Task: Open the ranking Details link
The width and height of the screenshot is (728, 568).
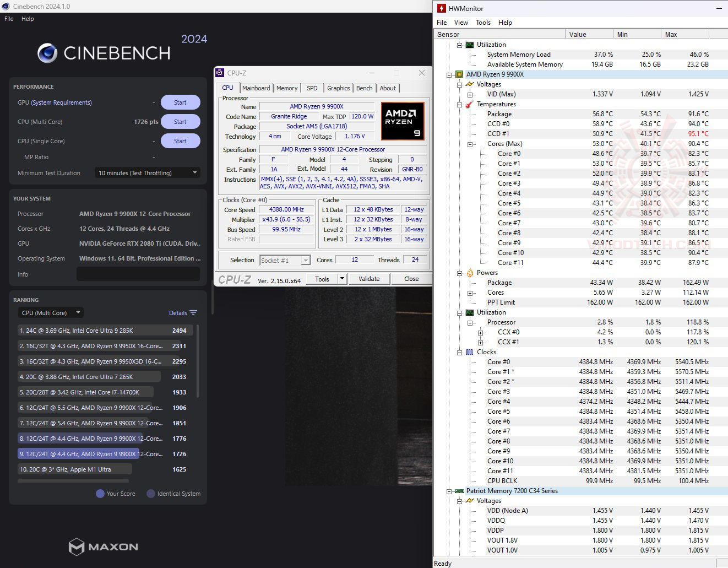Action: click(178, 313)
